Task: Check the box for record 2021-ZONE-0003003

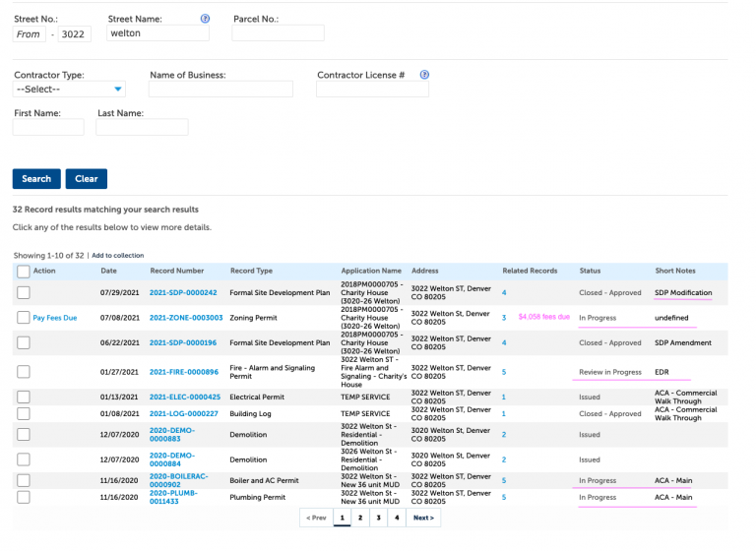Action: [24, 318]
